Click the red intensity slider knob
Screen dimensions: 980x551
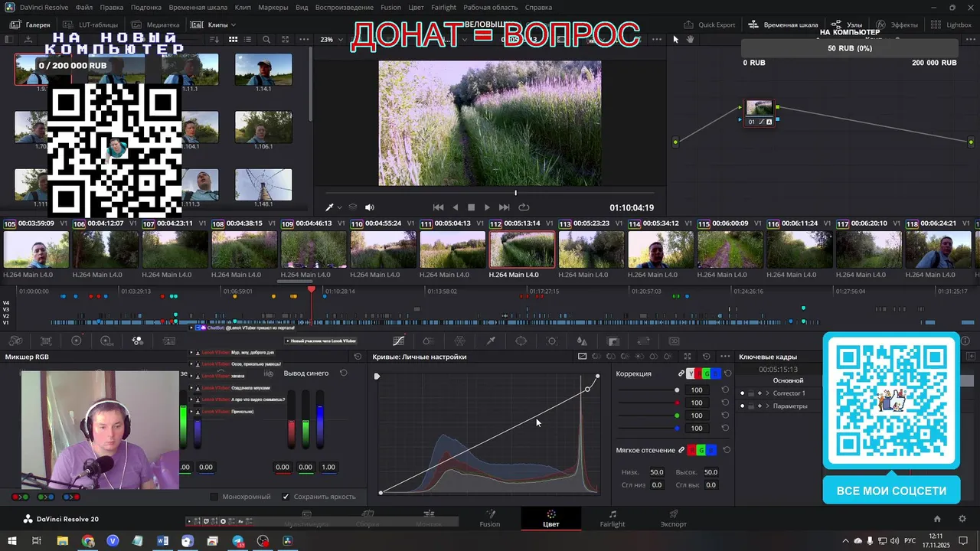[677, 403]
